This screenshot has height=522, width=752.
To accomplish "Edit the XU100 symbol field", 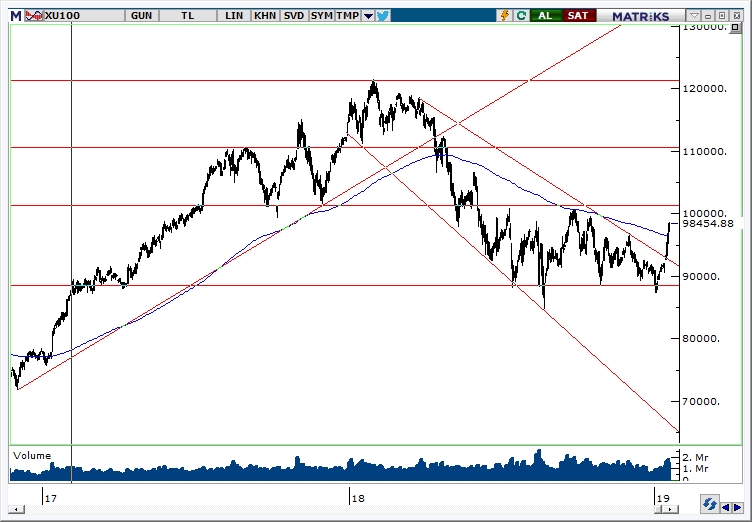I will [84, 16].
